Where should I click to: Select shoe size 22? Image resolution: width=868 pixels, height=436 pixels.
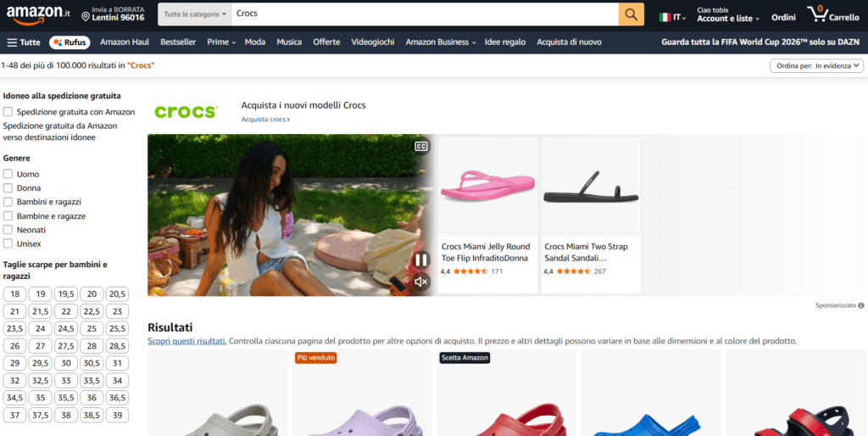click(x=66, y=311)
